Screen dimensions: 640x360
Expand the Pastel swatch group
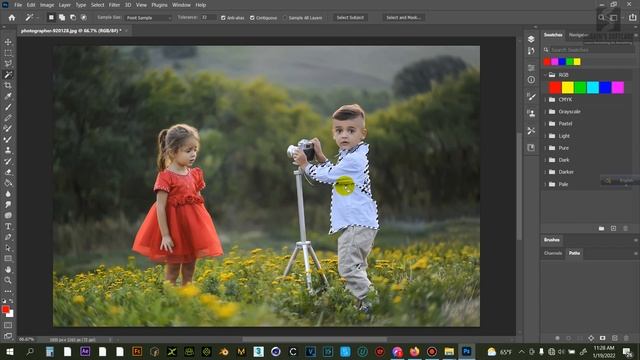pos(545,124)
